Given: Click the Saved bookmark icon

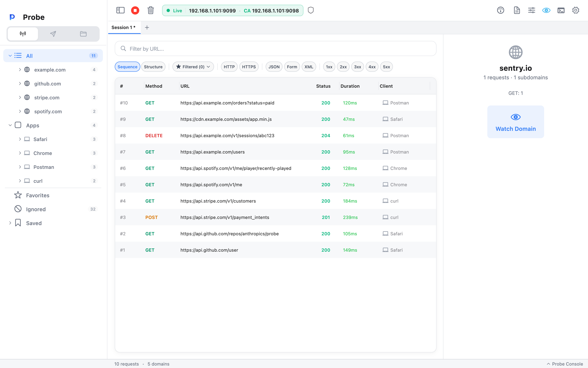Looking at the screenshot, I should 18,223.
